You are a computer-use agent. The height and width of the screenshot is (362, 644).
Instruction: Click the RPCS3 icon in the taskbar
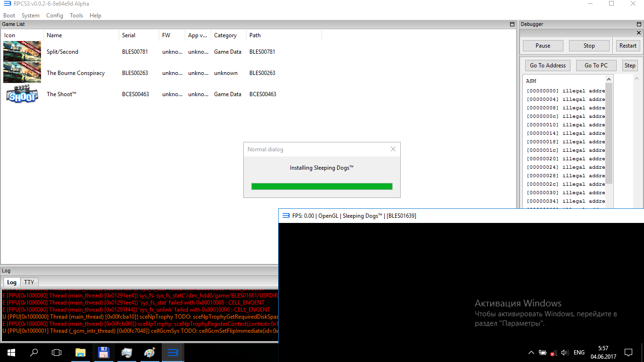coord(173,353)
